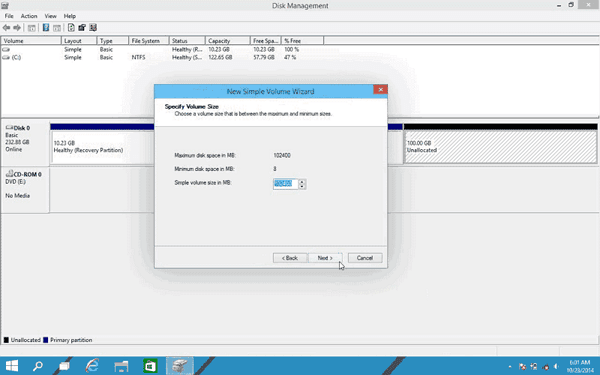This screenshot has width=600, height=375.
Task: Open the Windows Store taskbar icon
Action: [150, 366]
